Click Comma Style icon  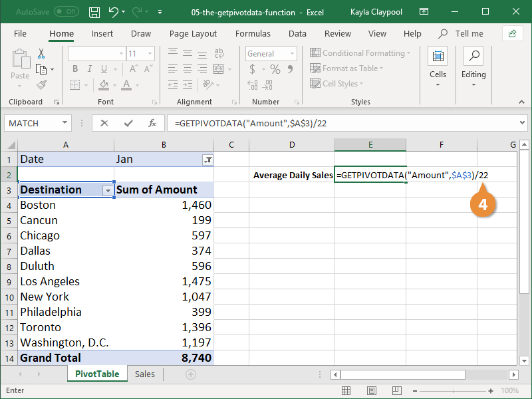291,69
